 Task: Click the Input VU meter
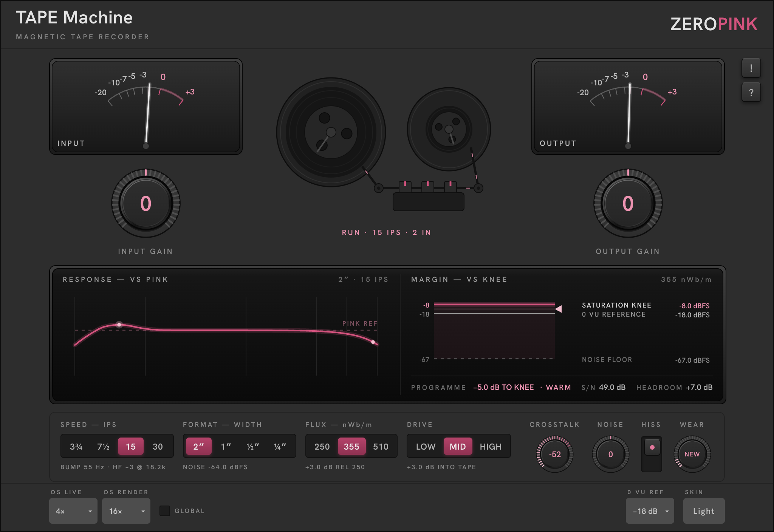pos(146,107)
